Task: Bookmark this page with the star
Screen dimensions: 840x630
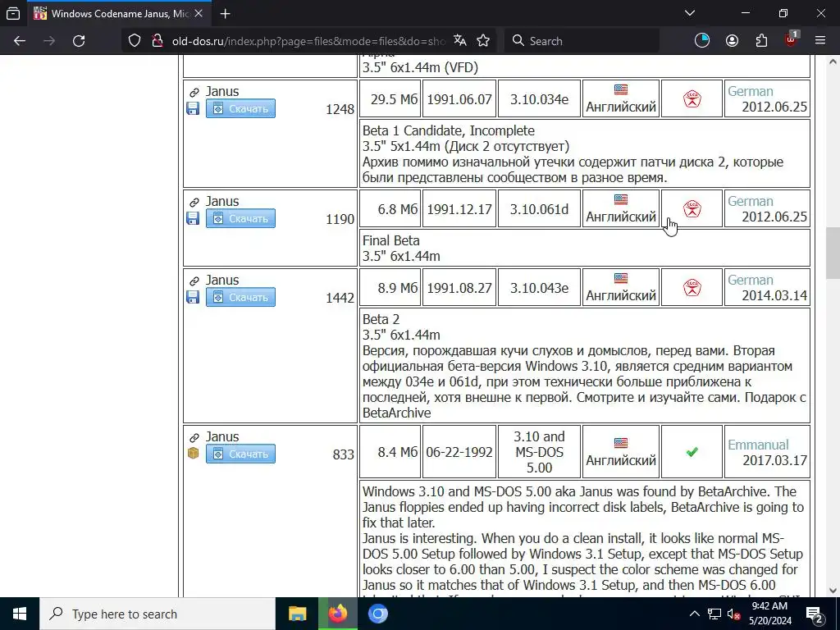Action: pos(483,41)
